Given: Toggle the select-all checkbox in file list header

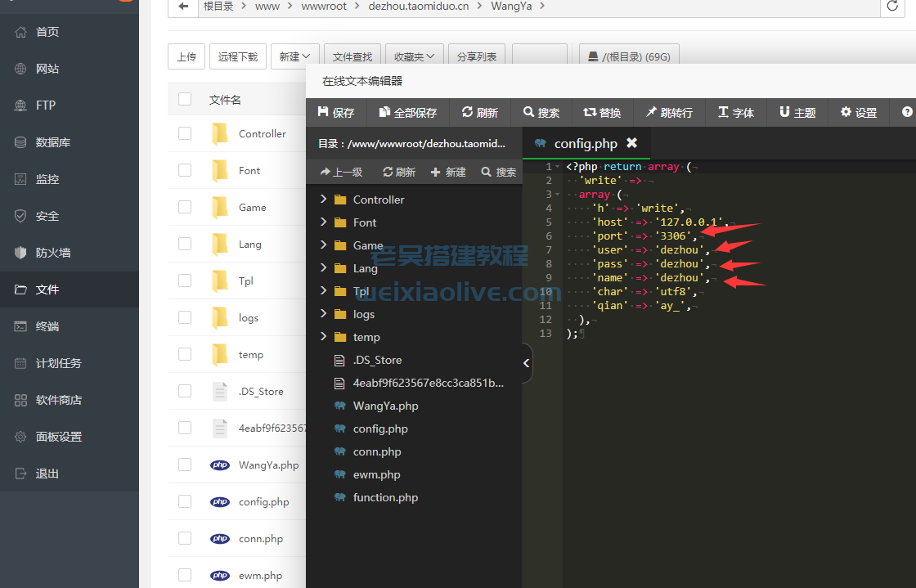Looking at the screenshot, I should coord(184,98).
